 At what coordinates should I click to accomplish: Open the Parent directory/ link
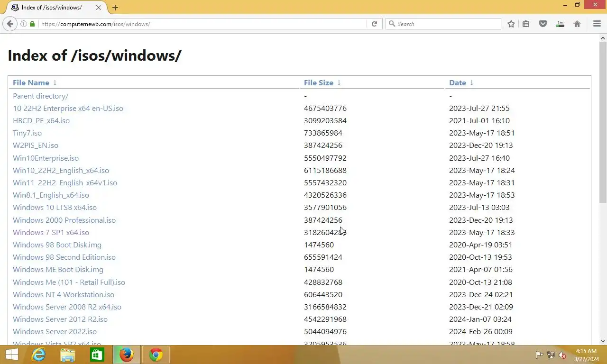click(40, 96)
